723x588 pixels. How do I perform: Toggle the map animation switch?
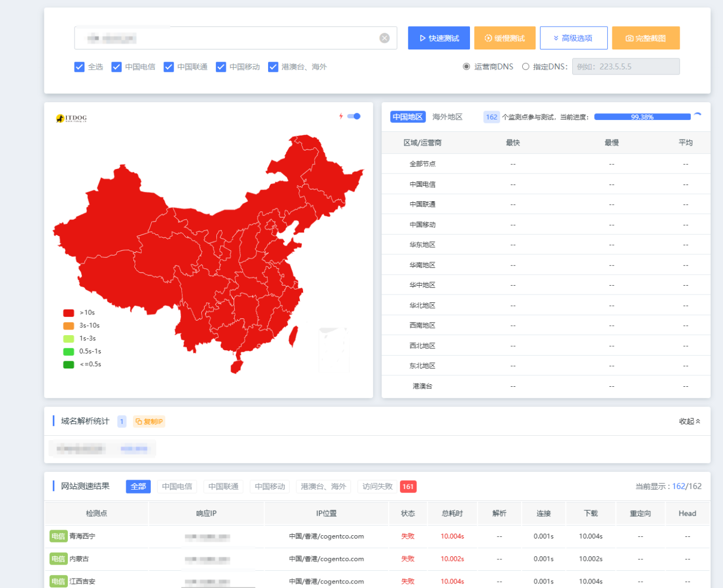coord(354,116)
